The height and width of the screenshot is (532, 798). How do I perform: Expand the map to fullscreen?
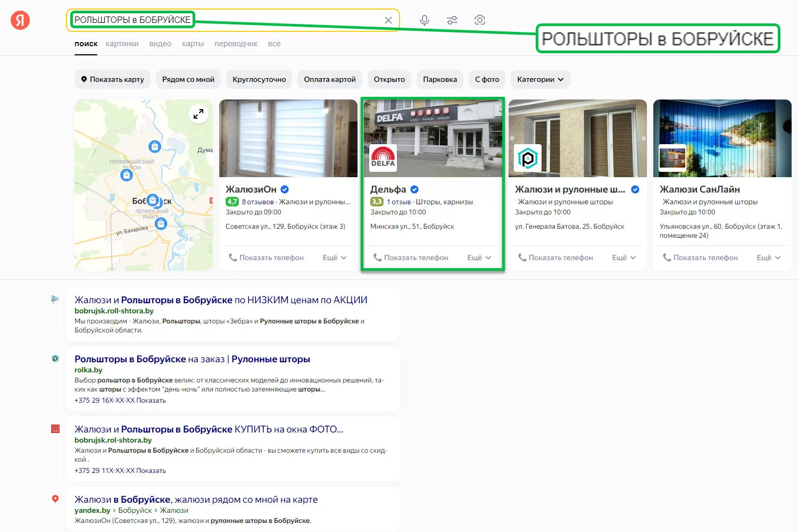tap(198, 114)
